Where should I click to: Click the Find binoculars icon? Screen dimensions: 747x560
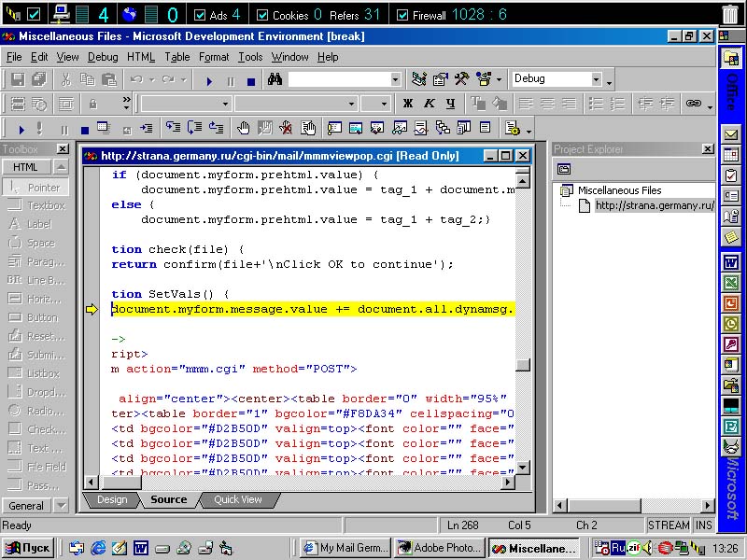click(275, 79)
